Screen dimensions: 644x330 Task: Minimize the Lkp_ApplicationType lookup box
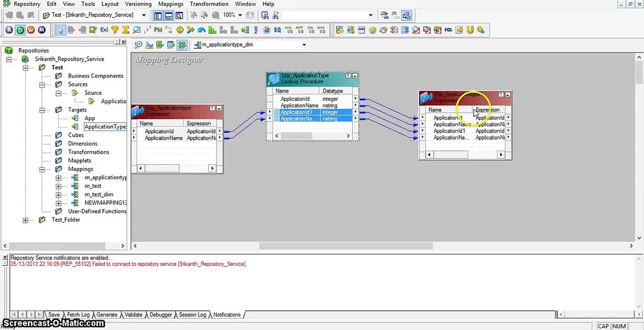(355, 76)
